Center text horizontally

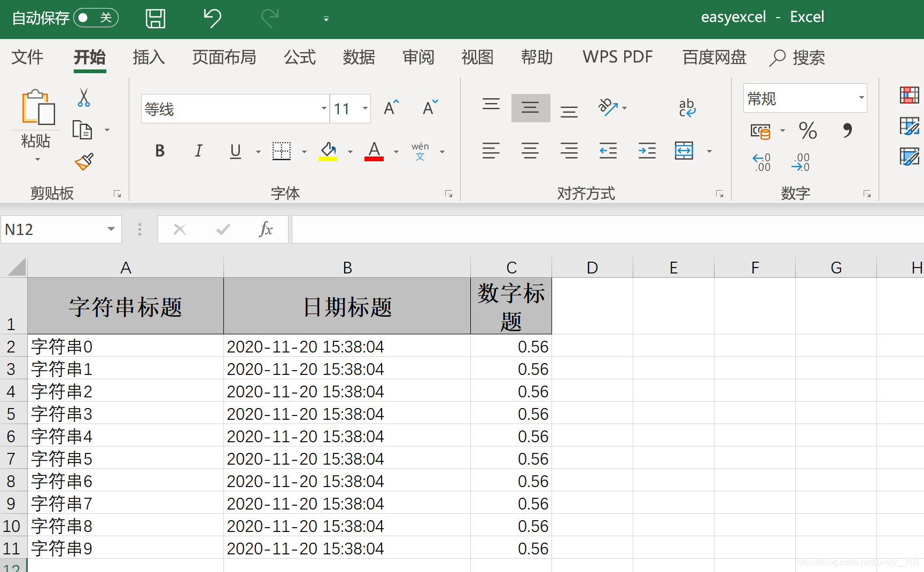pos(530,151)
